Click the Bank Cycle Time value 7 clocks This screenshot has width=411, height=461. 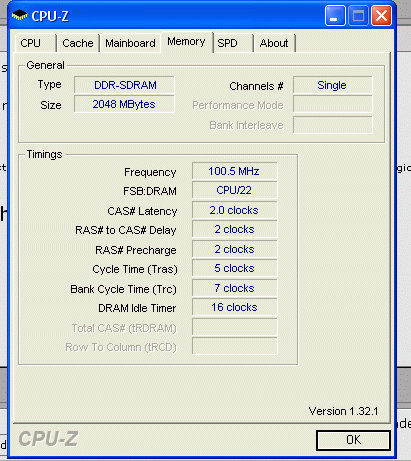click(234, 288)
